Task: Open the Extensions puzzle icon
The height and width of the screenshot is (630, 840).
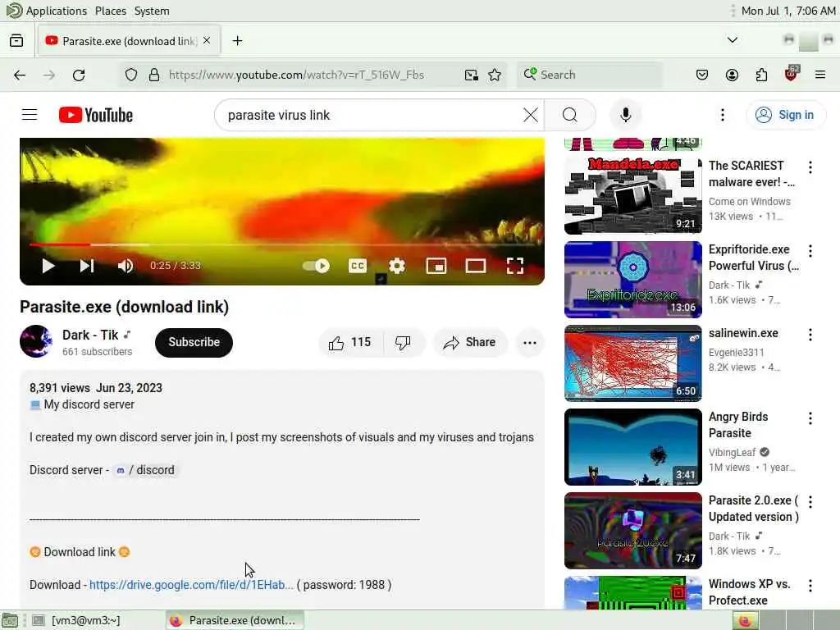Action: 761,75
